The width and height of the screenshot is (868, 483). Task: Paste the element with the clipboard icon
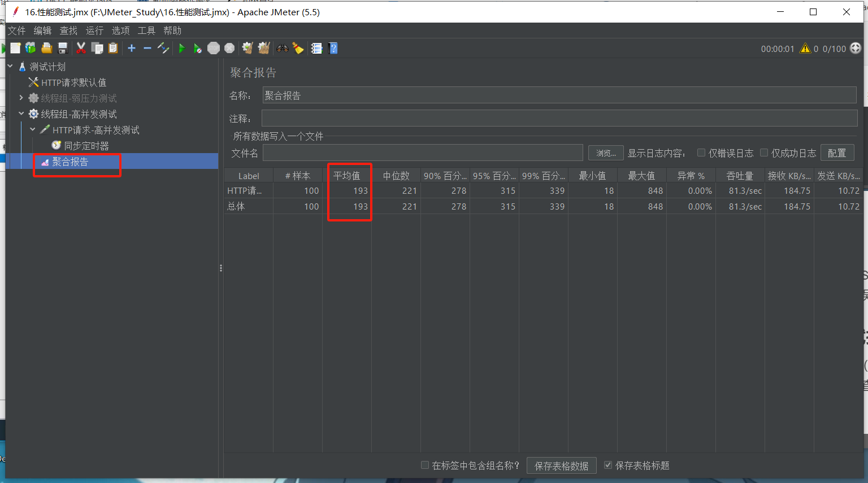(113, 48)
